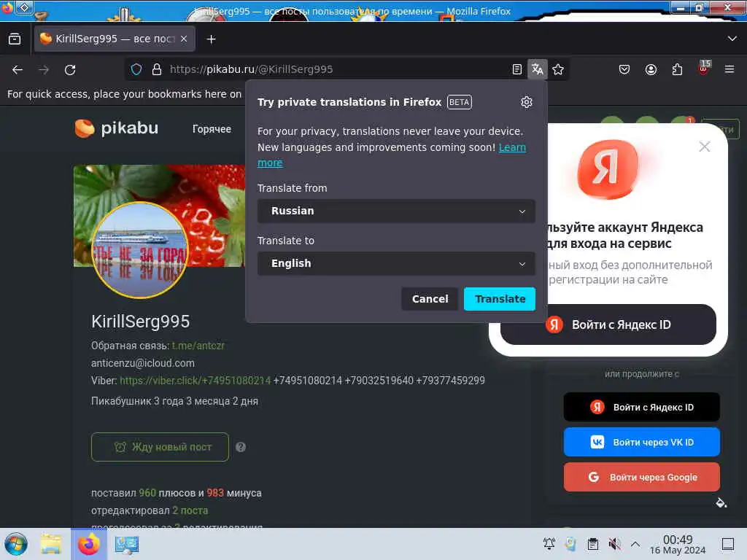Click the KirillSerg995 profile avatar

point(139,250)
